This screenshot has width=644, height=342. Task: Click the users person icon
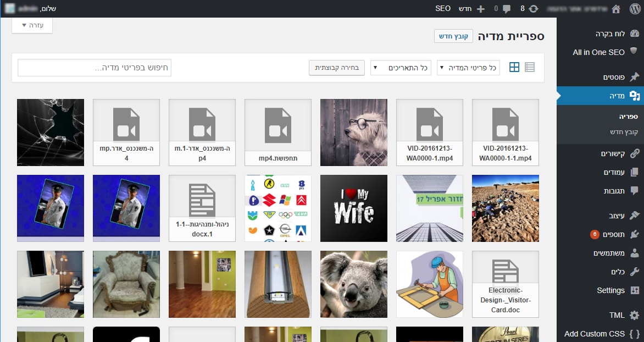(x=635, y=253)
